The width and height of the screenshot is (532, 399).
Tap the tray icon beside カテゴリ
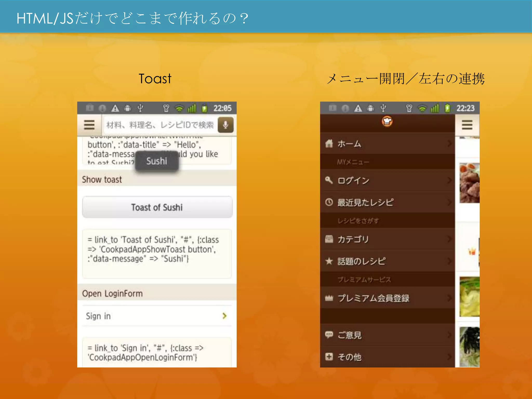(x=329, y=239)
